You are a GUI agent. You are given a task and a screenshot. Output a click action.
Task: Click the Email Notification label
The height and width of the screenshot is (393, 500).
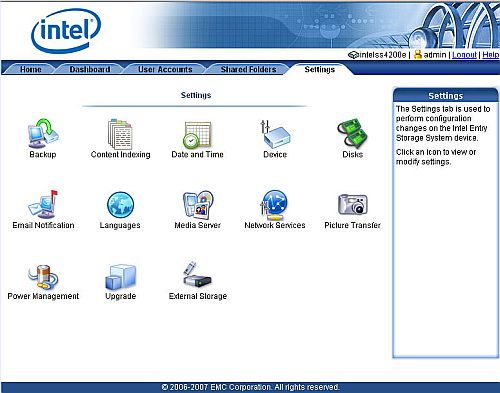click(43, 225)
